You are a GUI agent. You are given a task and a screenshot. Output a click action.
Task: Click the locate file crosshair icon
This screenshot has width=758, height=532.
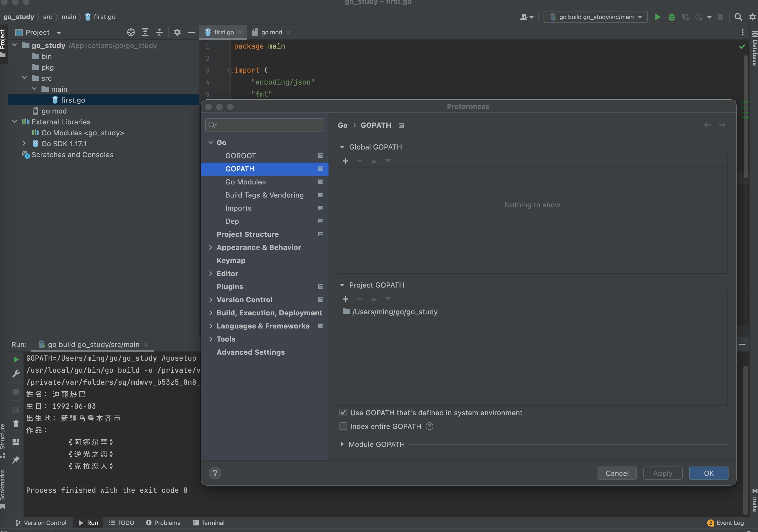[131, 32]
